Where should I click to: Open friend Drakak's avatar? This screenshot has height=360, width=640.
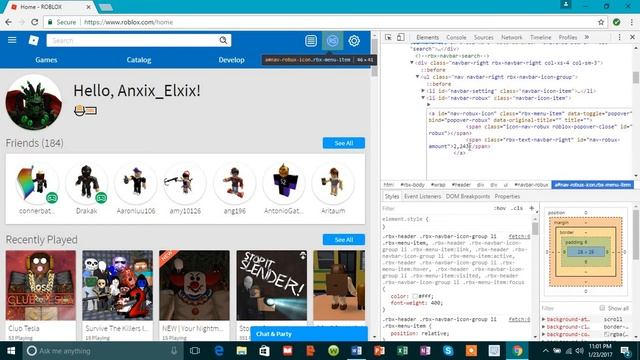(87, 182)
